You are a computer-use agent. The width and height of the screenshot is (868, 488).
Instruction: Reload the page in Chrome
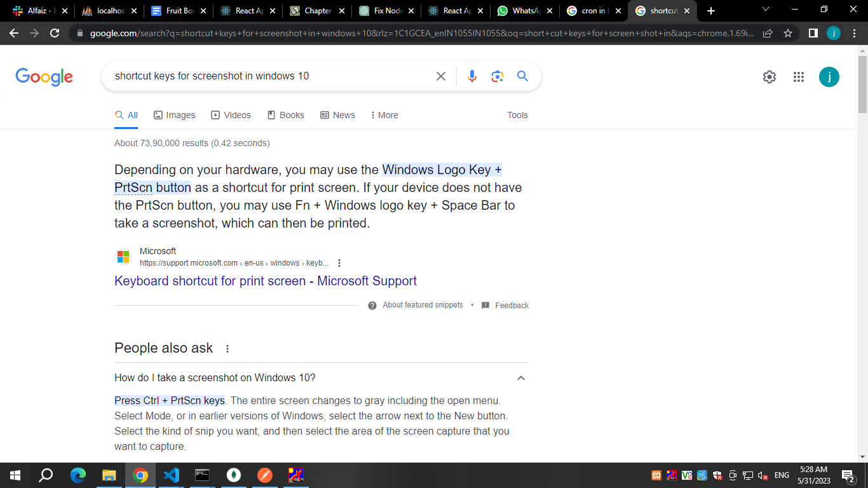(55, 33)
